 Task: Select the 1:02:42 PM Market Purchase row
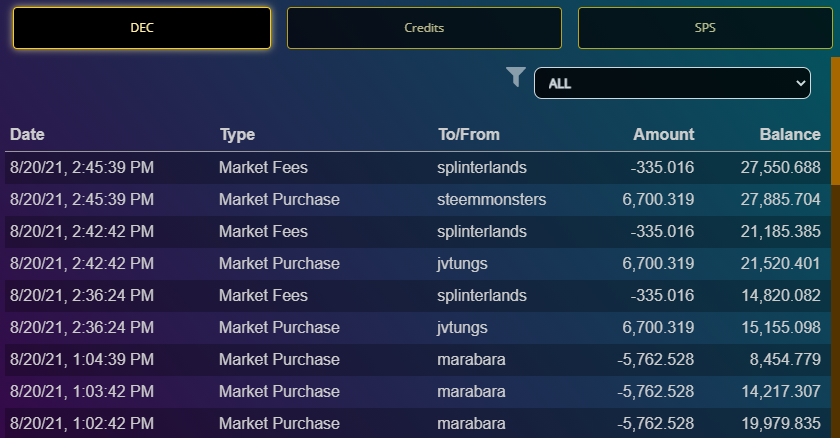point(418,423)
